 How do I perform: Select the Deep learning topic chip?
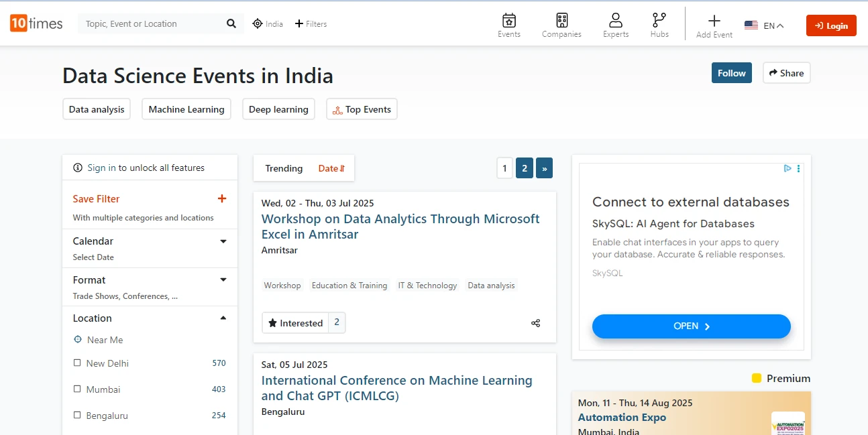point(278,109)
